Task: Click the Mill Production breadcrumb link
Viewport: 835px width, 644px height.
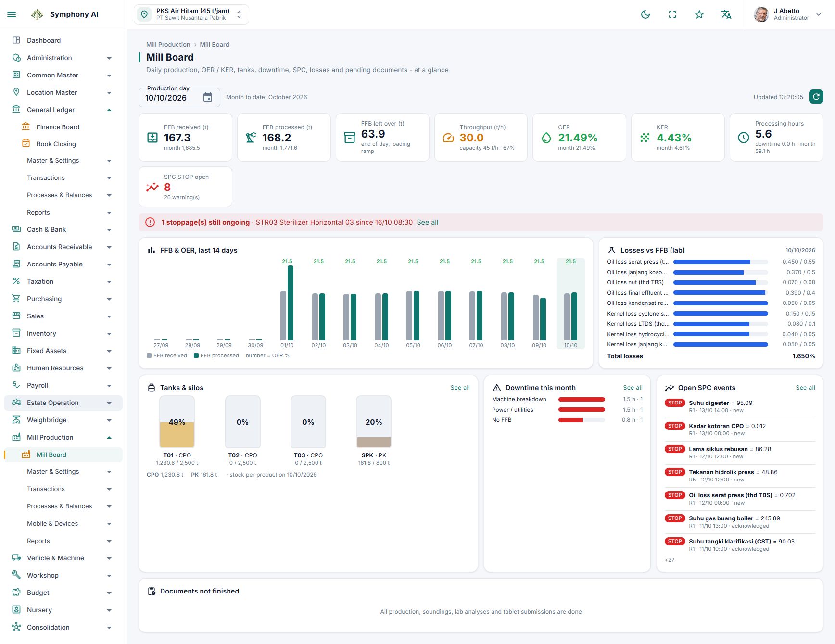Action: coord(168,44)
